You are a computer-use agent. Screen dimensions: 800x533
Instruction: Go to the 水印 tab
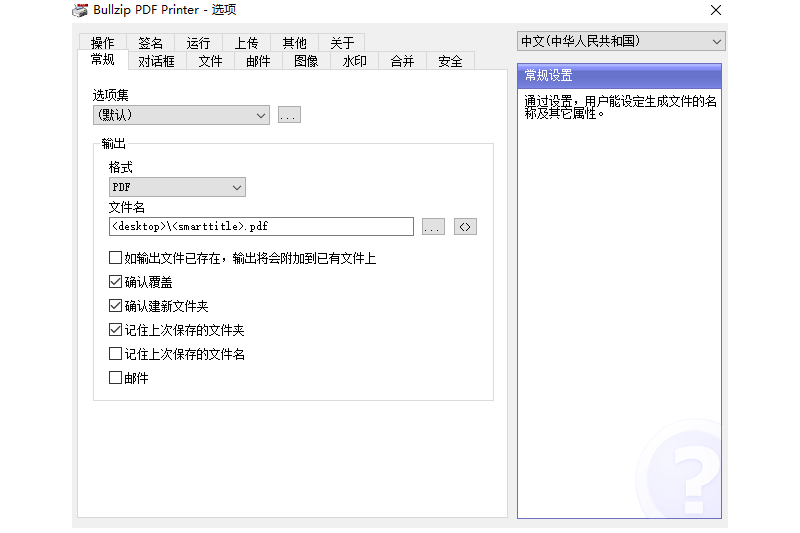point(354,61)
